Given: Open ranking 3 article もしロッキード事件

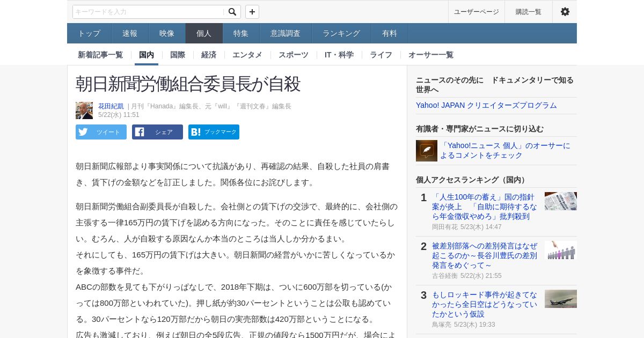Looking at the screenshot, I should tap(485, 304).
